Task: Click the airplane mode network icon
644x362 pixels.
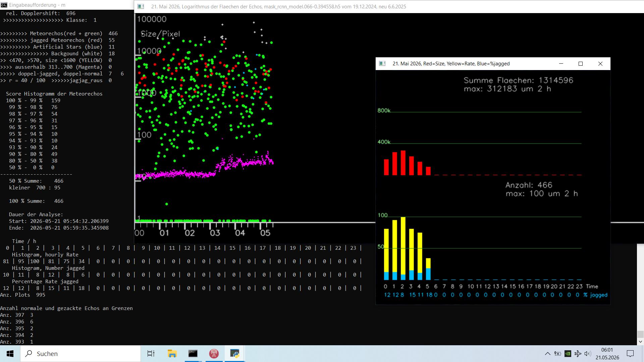Action: (x=578, y=354)
